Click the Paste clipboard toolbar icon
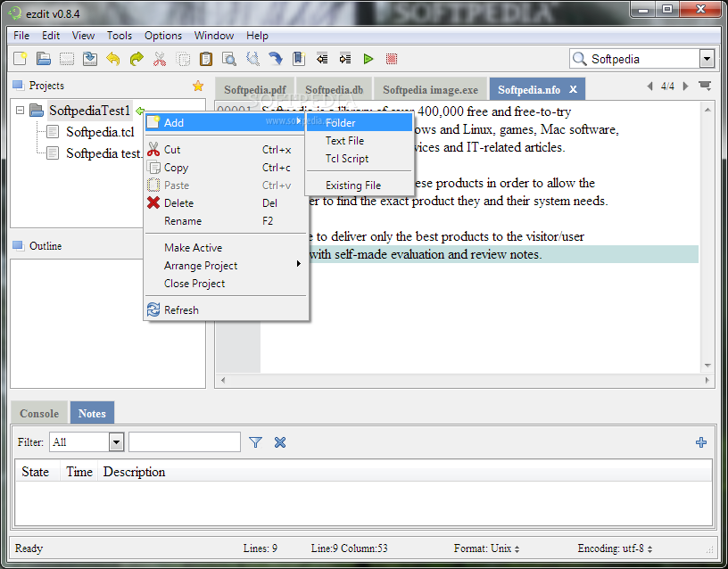This screenshot has width=728, height=569. pyautogui.click(x=206, y=59)
